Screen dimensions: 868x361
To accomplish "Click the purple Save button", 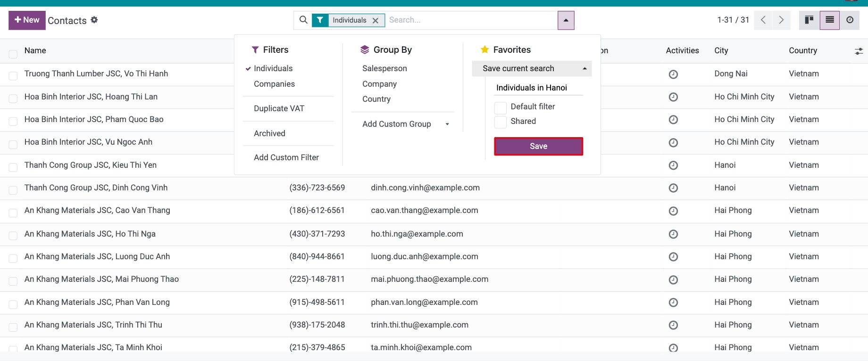I will (x=538, y=146).
